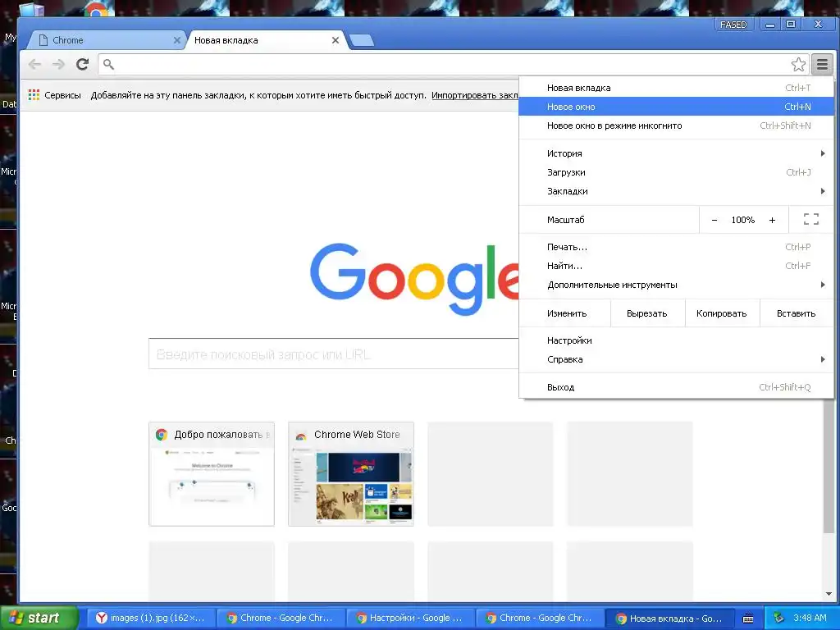Open Настройки from the menu
The width and height of the screenshot is (840, 630).
pyautogui.click(x=676, y=340)
